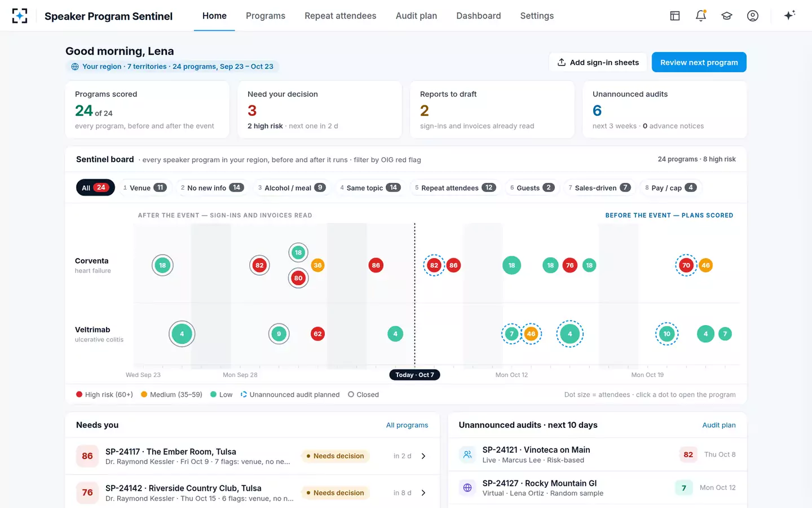The width and height of the screenshot is (812, 508).
Task: Open the Reports to draft card
Action: point(492,110)
